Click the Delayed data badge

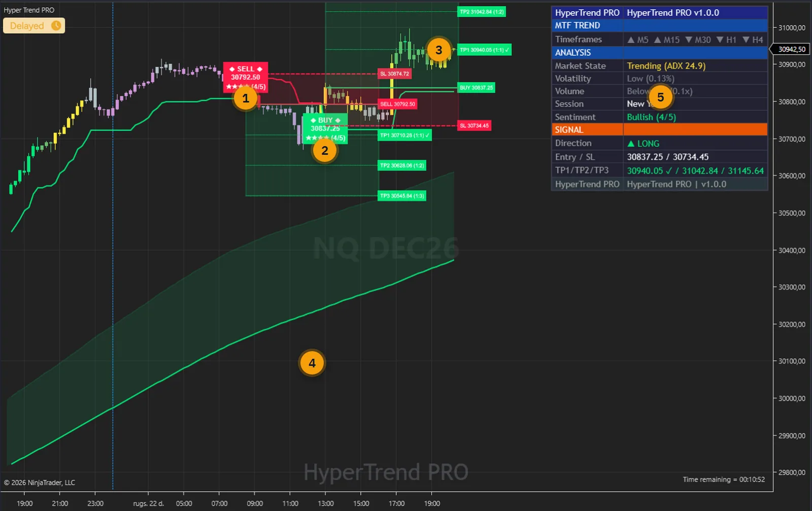(34, 25)
